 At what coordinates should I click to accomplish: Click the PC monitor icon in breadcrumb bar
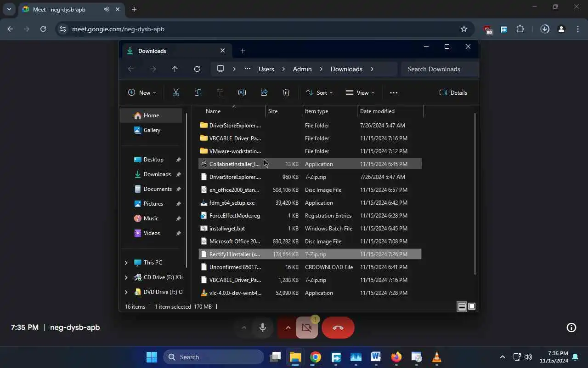220,69
